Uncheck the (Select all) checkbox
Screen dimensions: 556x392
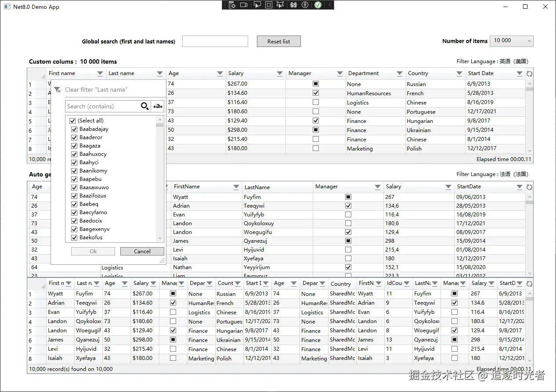73,121
